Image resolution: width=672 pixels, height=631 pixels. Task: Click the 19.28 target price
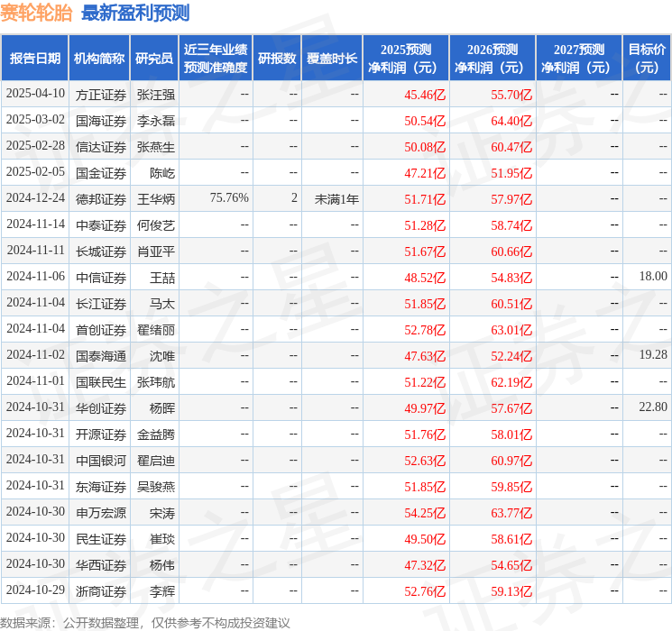[653, 354]
